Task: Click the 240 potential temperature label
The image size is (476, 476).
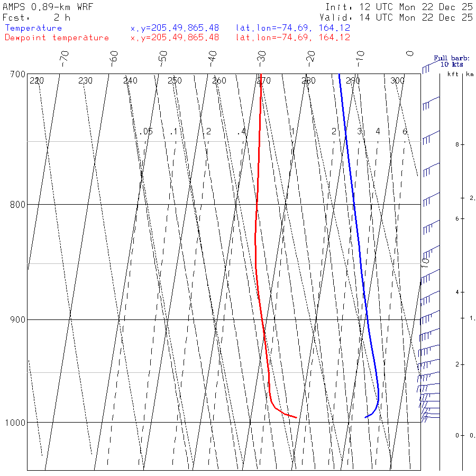Action: (x=130, y=81)
